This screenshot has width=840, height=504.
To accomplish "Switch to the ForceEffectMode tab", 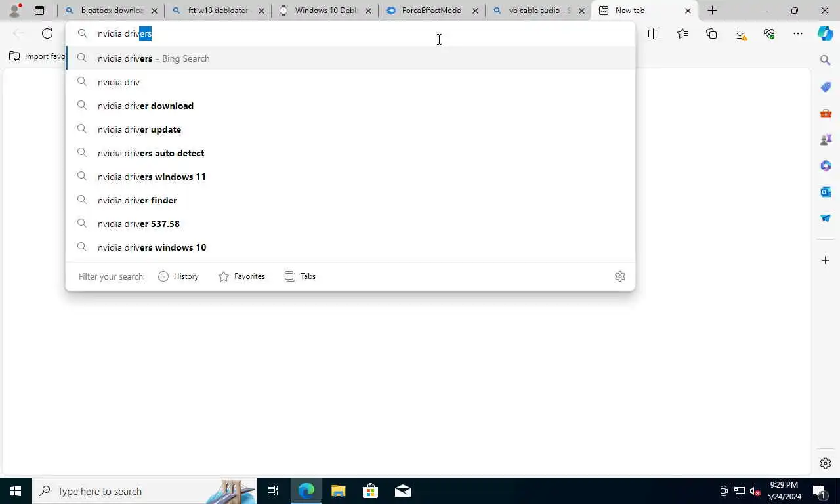I will click(x=432, y=10).
